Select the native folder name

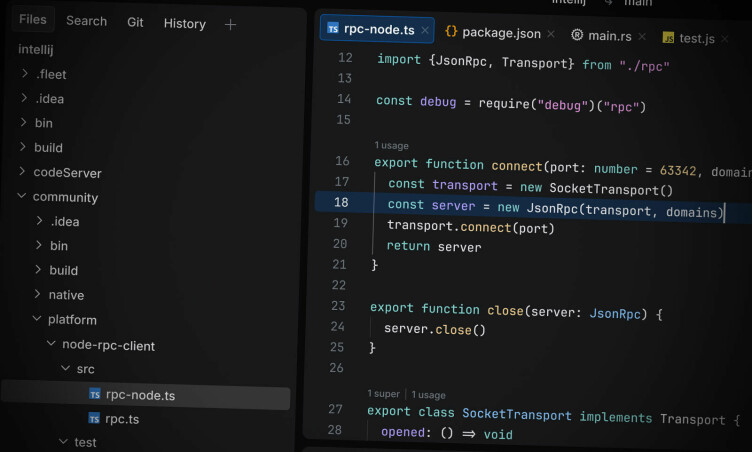coord(66,295)
